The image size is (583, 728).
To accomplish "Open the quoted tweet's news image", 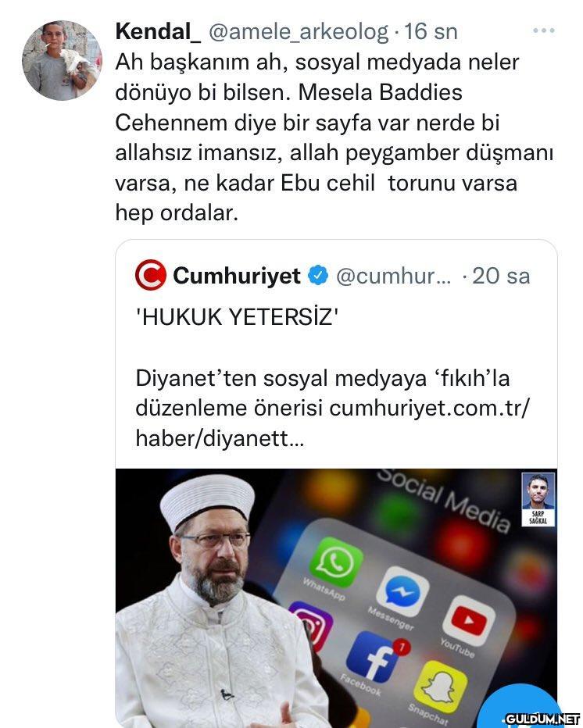I will (336, 598).
